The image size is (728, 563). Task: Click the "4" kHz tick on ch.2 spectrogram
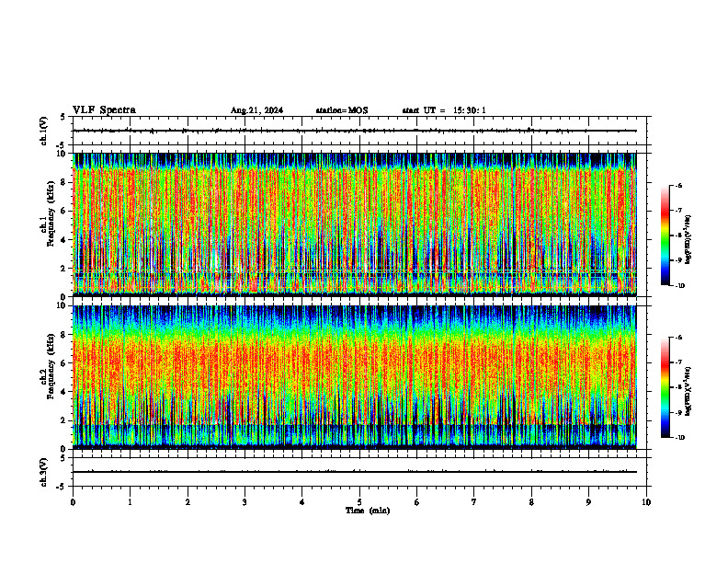[x=63, y=392]
